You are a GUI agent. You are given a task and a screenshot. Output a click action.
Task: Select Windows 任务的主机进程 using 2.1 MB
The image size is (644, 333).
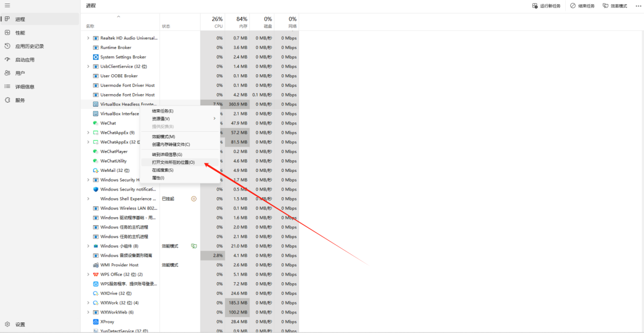point(190,237)
